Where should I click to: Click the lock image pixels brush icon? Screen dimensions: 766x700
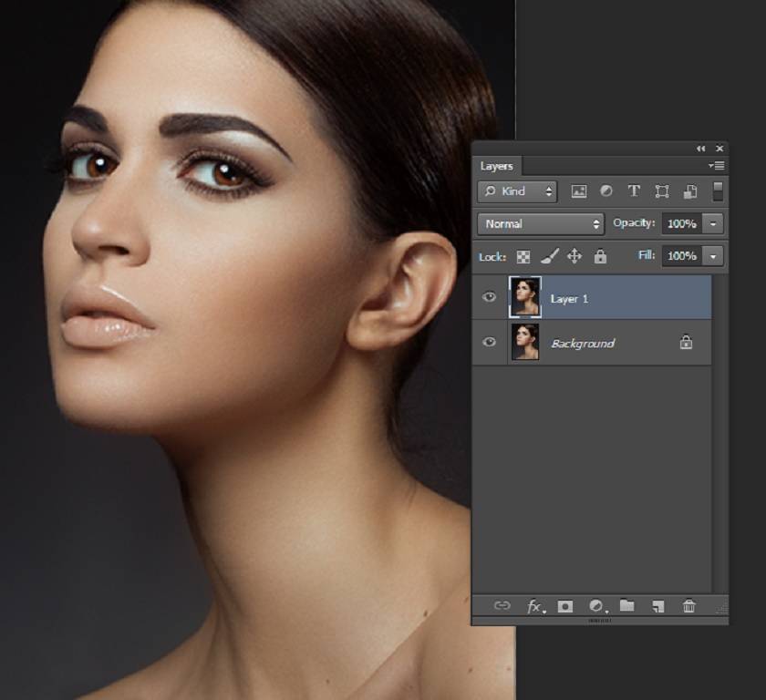click(550, 257)
